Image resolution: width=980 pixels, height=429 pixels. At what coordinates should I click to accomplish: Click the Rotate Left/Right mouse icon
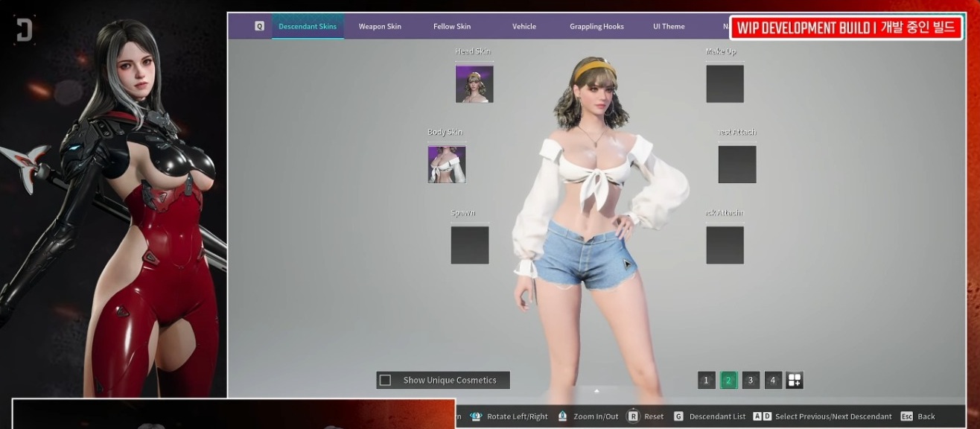[476, 416]
